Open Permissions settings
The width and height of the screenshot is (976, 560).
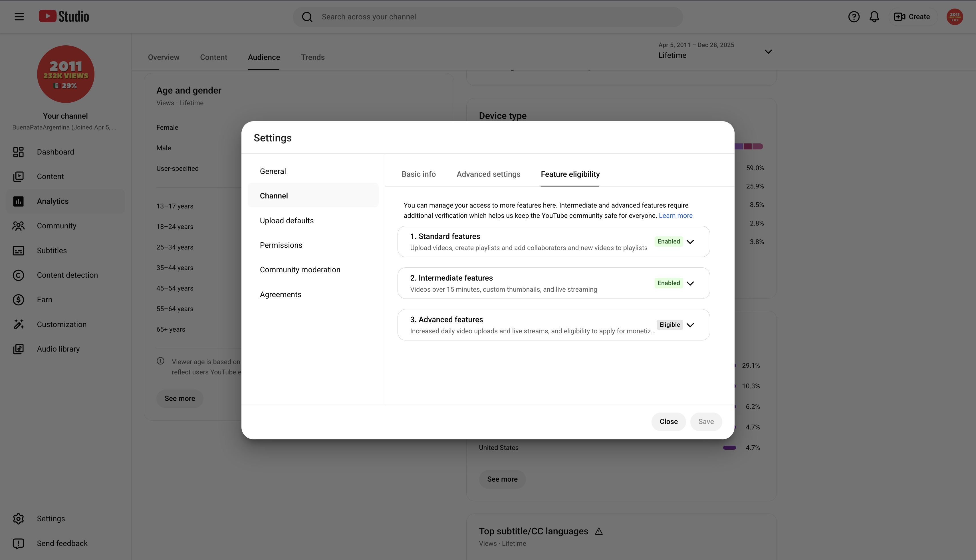(313, 245)
